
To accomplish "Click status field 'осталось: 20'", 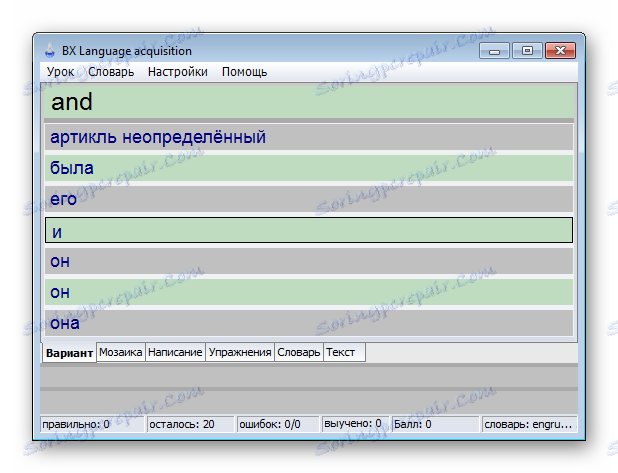I will (x=191, y=425).
